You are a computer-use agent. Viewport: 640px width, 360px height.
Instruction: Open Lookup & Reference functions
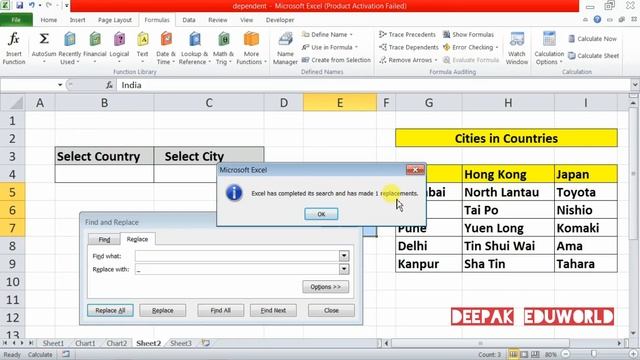[195, 49]
